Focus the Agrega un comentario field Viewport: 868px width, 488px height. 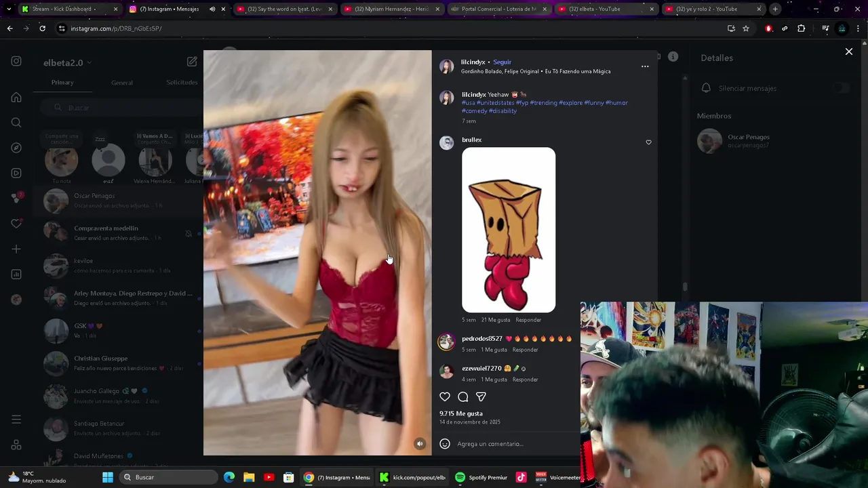490,444
